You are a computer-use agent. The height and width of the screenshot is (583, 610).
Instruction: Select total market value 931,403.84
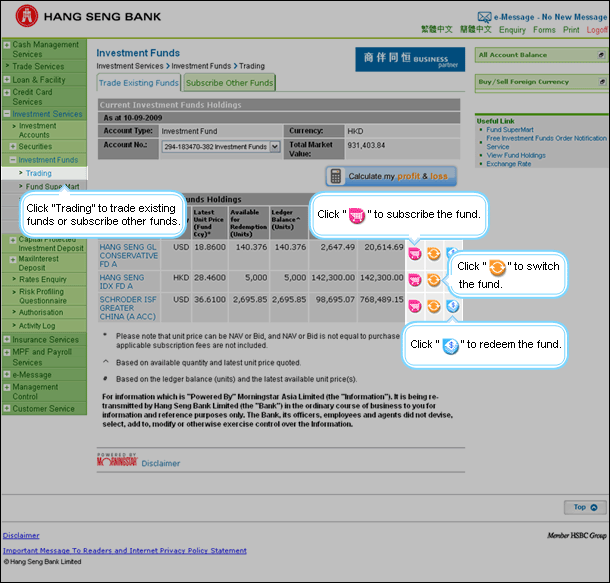(366, 145)
